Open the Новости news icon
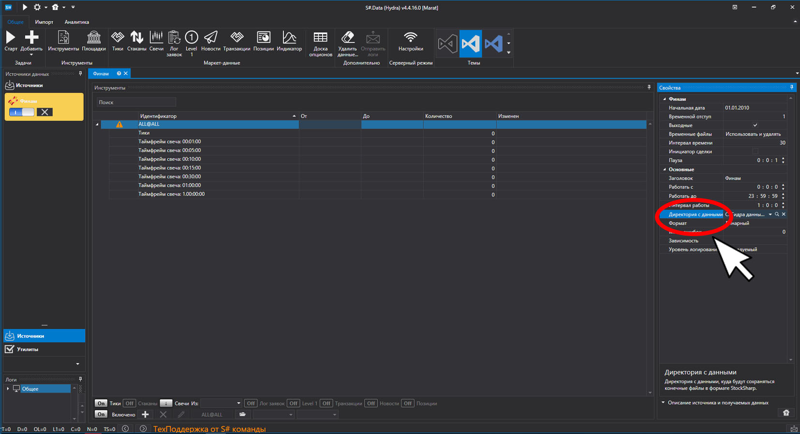This screenshot has height=434, width=800. click(210, 38)
